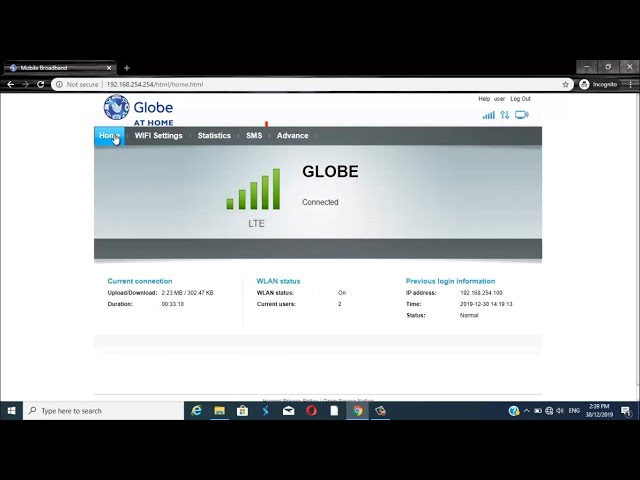Image resolution: width=640 pixels, height=480 pixels.
Task: Open the Mail app from taskbar
Action: point(289,411)
